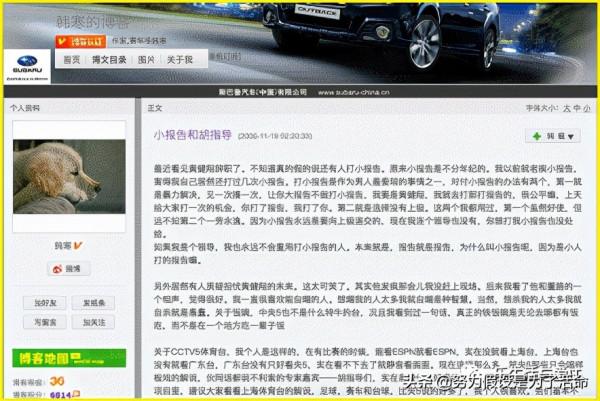
Task: Click the blog level number 30
Action: click(x=57, y=381)
